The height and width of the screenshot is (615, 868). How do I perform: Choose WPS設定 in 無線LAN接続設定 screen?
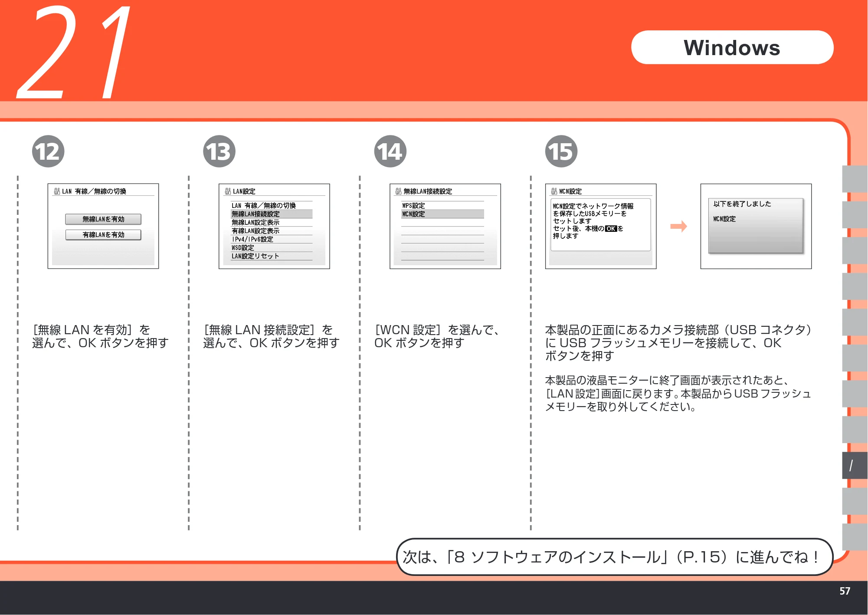point(442,206)
